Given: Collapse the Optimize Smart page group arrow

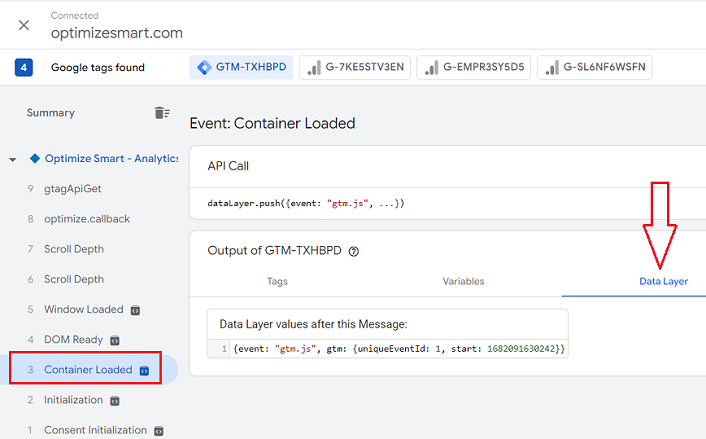Looking at the screenshot, I should pyautogui.click(x=13, y=159).
